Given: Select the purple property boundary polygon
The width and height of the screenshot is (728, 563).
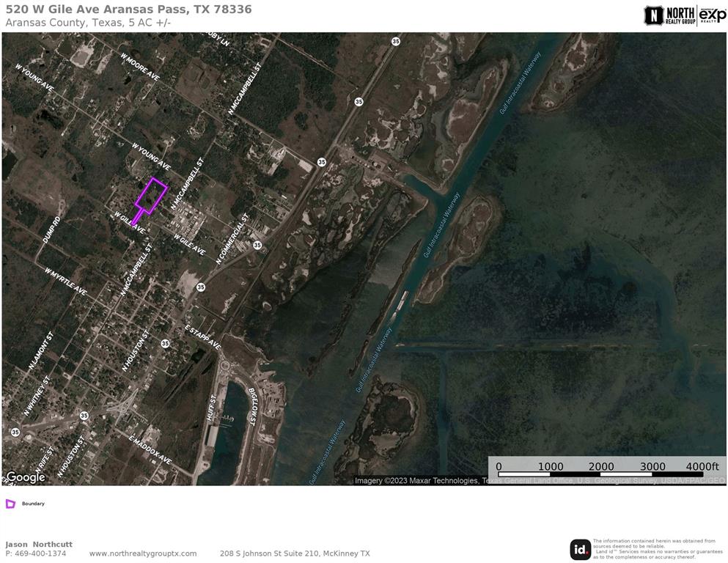Looking at the screenshot, I should pos(151,196).
